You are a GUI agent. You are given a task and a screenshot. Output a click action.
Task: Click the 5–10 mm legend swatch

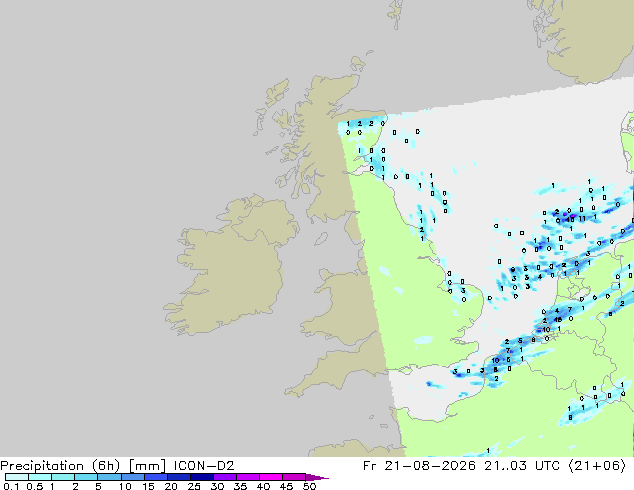click(109, 477)
